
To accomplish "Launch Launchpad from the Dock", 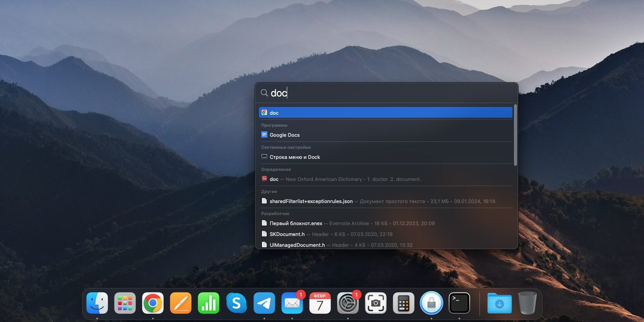I will click(x=125, y=303).
